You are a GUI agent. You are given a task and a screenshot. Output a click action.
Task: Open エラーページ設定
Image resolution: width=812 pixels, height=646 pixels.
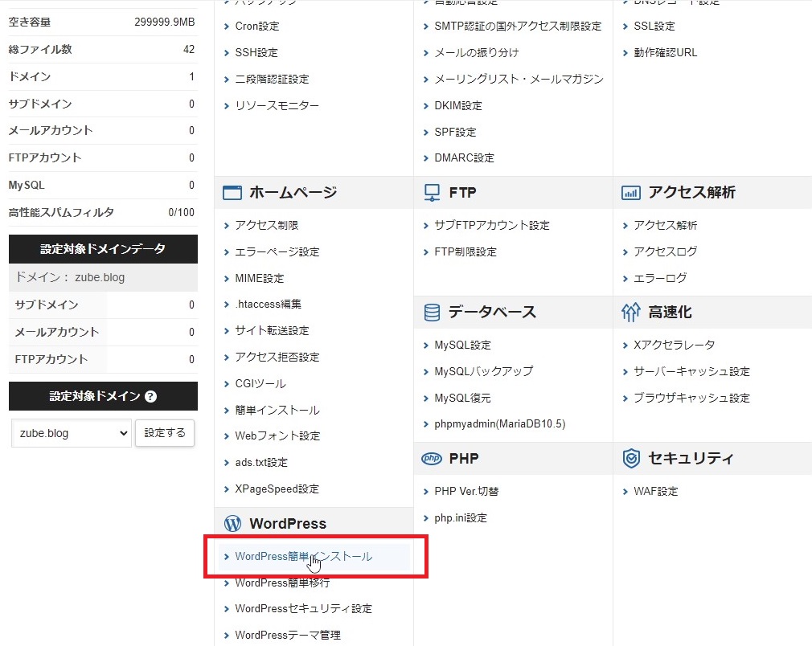click(x=277, y=252)
